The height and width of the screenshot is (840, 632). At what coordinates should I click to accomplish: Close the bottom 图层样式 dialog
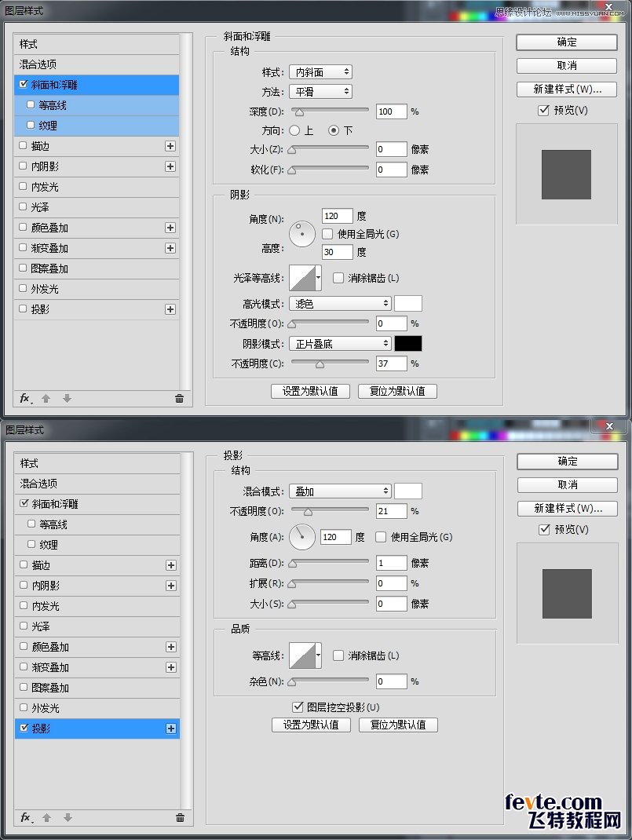pos(609,426)
